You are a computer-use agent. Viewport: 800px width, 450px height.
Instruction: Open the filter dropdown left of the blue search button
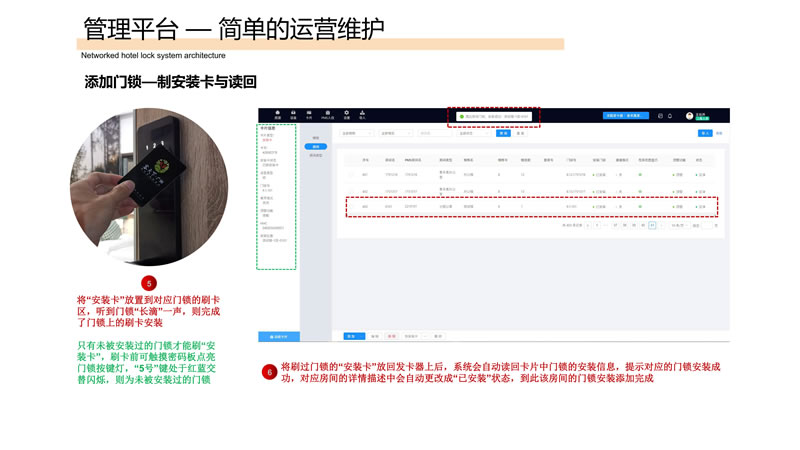click(x=474, y=133)
